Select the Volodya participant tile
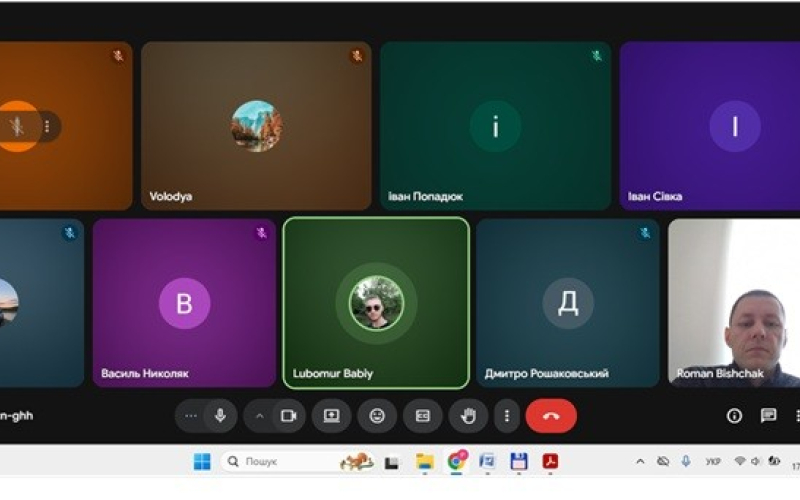This screenshot has width=800, height=500. coord(256,126)
